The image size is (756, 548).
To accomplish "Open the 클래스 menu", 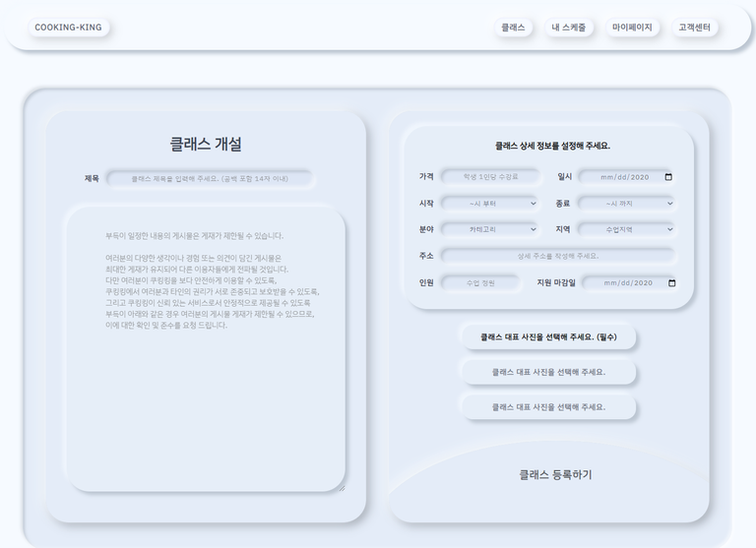I will pos(513,28).
